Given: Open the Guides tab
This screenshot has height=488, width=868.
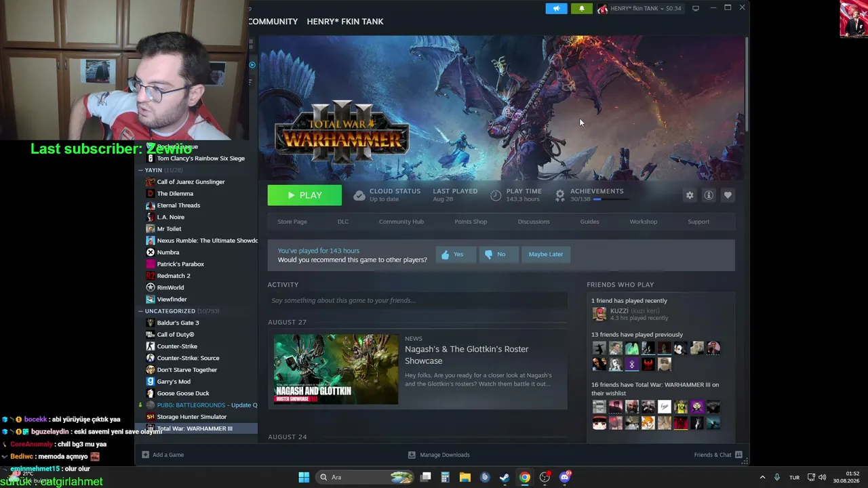Looking at the screenshot, I should tap(589, 222).
